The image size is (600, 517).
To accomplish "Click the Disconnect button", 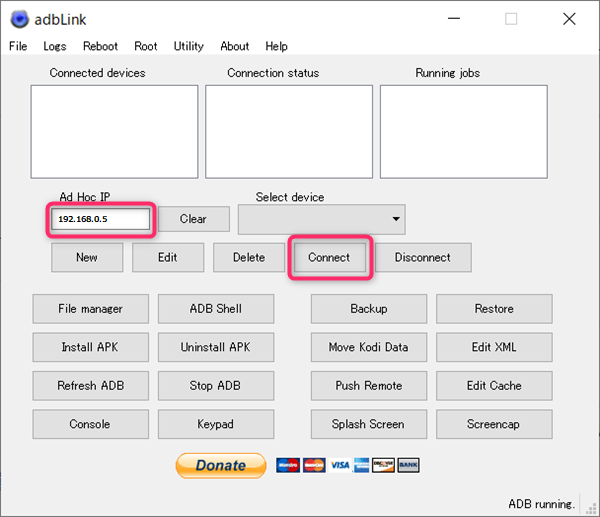I will pyautogui.click(x=423, y=258).
